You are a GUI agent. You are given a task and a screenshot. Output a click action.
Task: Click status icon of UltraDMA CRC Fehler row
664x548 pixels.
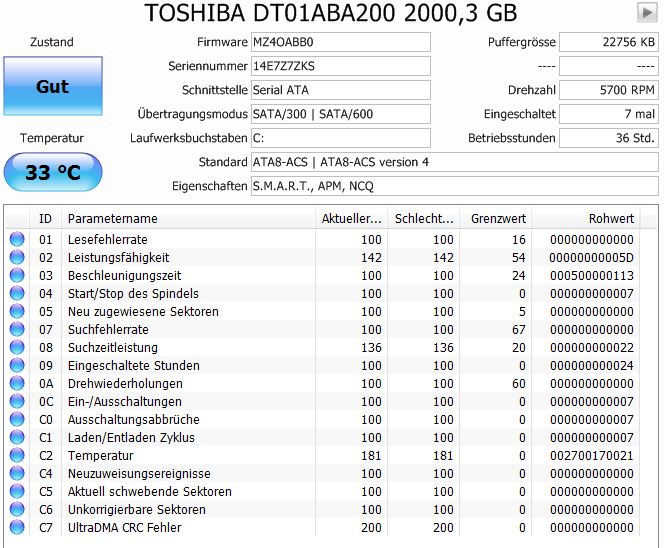click(x=17, y=527)
